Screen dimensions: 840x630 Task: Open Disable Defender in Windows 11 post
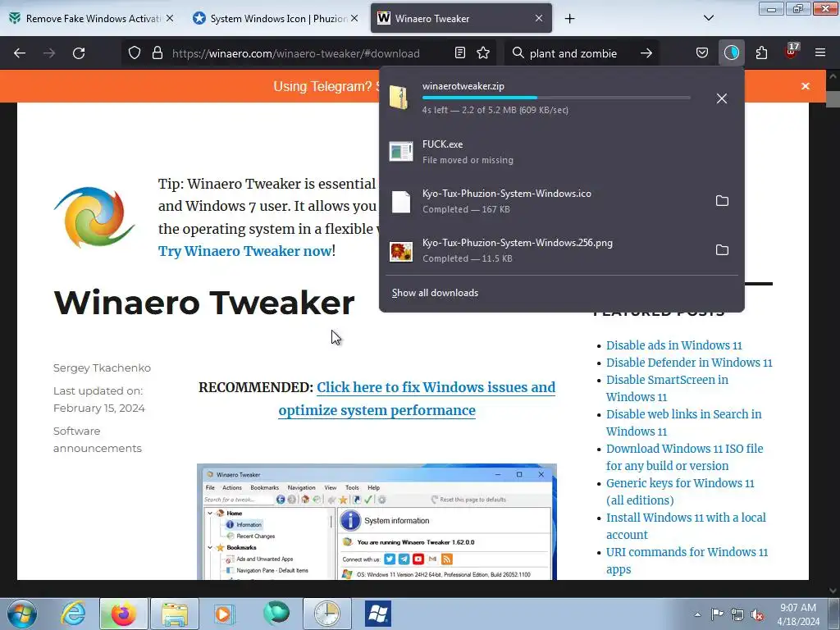pyautogui.click(x=689, y=363)
